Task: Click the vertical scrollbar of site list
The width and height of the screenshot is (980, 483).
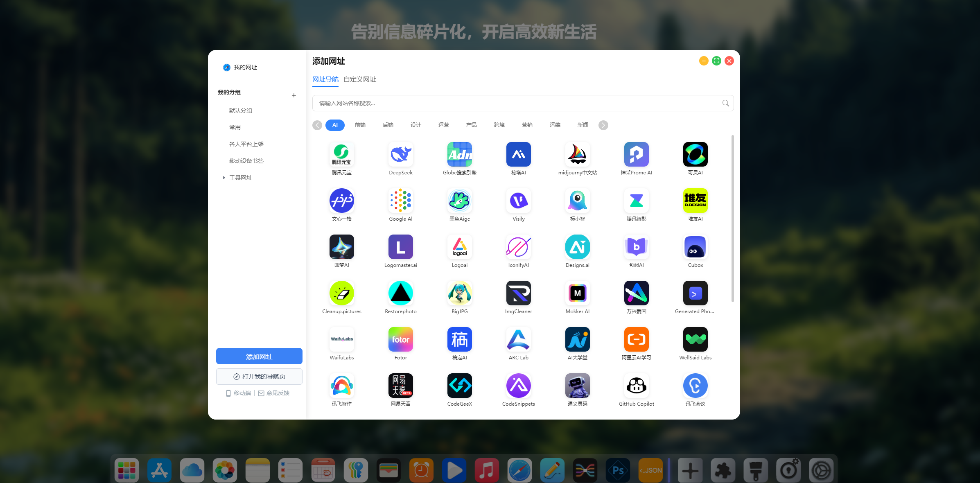Action: (x=732, y=219)
